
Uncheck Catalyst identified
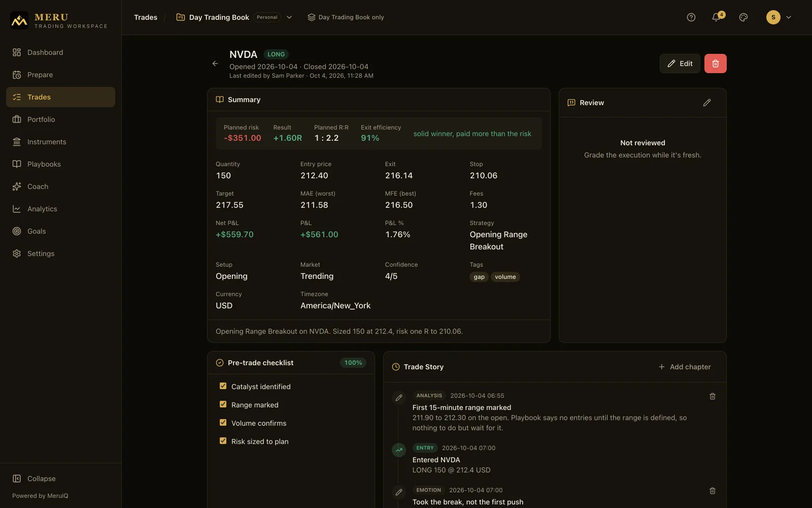(223, 386)
